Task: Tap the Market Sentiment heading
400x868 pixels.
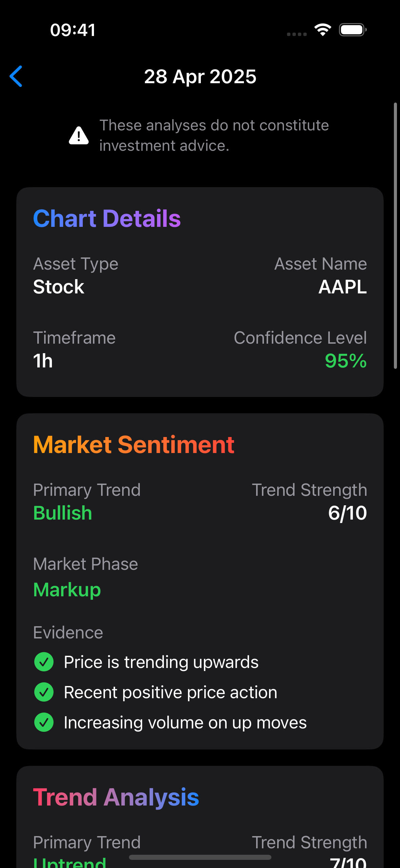Action: pos(134,445)
